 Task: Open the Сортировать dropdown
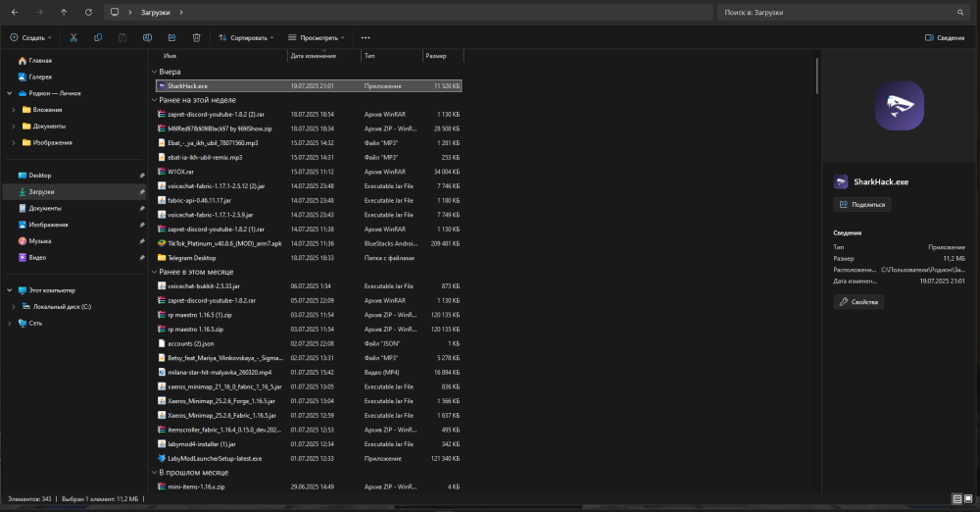pos(246,37)
